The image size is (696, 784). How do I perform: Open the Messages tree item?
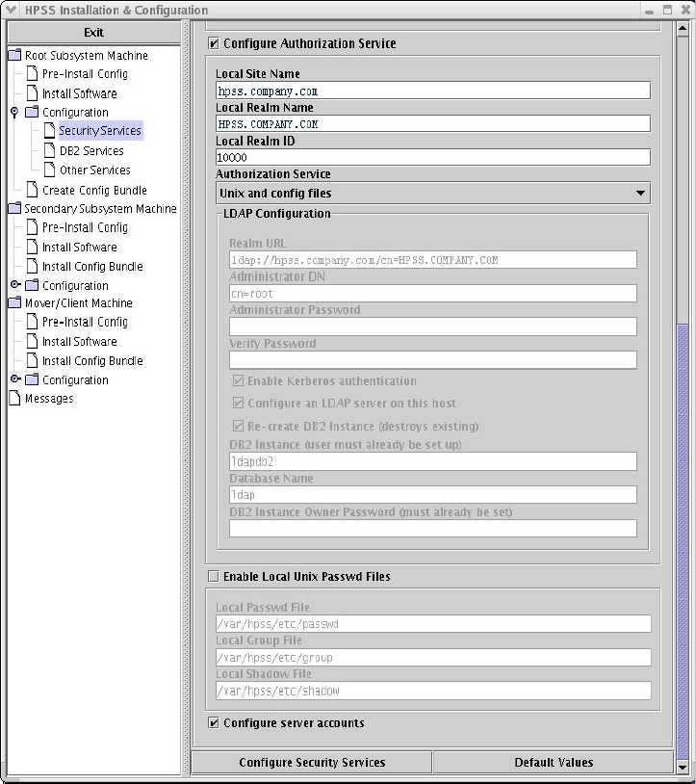tap(49, 399)
